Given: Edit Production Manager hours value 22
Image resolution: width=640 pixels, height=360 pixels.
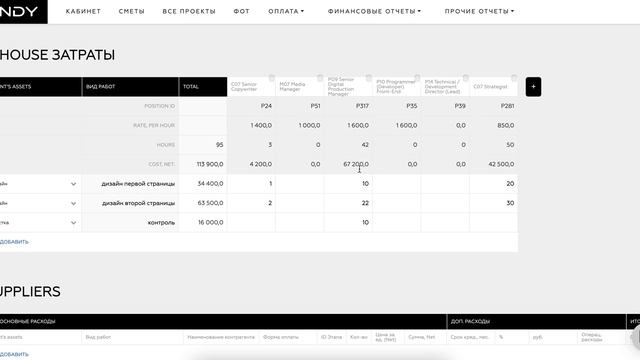Looking at the screenshot, I should tap(348, 203).
